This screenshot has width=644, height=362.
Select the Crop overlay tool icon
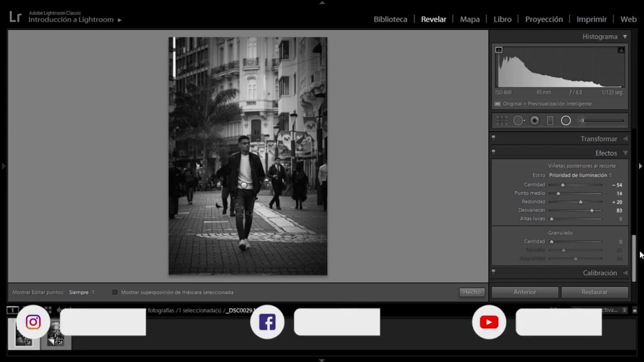pos(502,121)
